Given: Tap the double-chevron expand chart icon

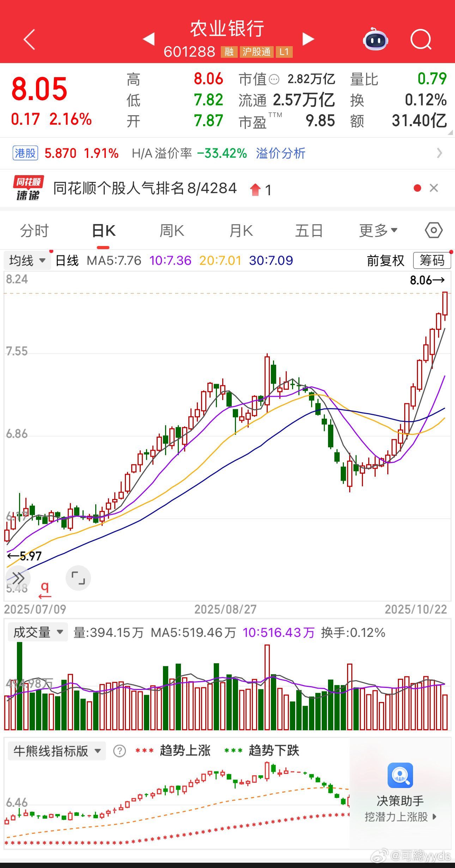Looking at the screenshot, I should [18, 578].
